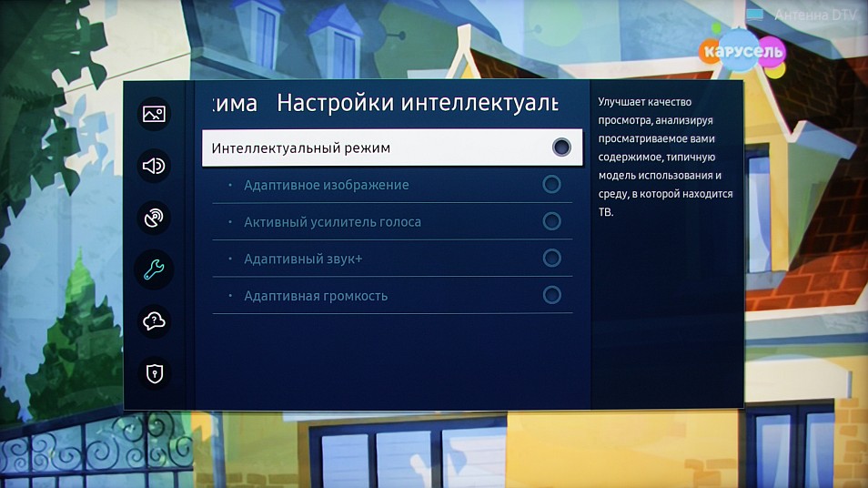This screenshot has height=488, width=868.
Task: Go back via truncated 'има' breadcrumb
Action: coord(236,104)
